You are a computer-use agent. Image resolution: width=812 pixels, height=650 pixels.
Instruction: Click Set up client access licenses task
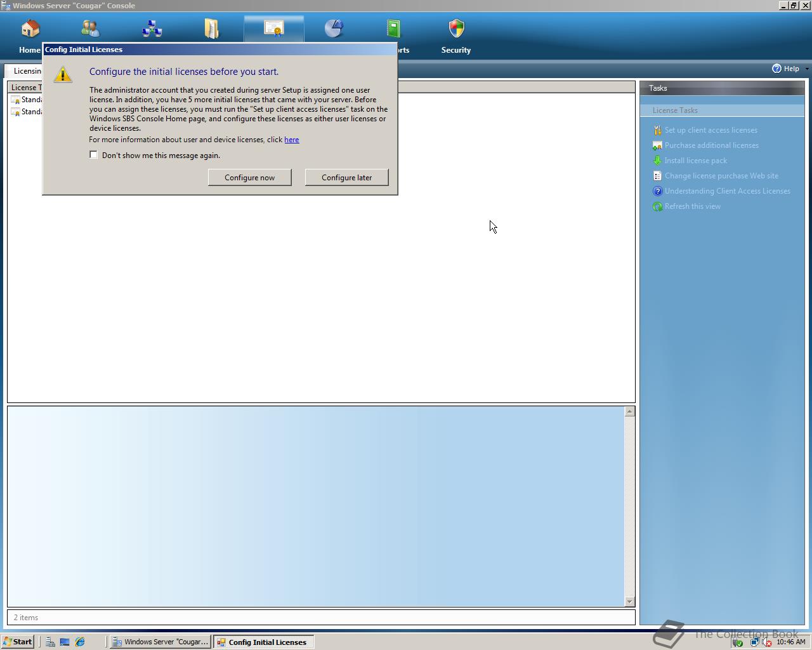pos(711,130)
